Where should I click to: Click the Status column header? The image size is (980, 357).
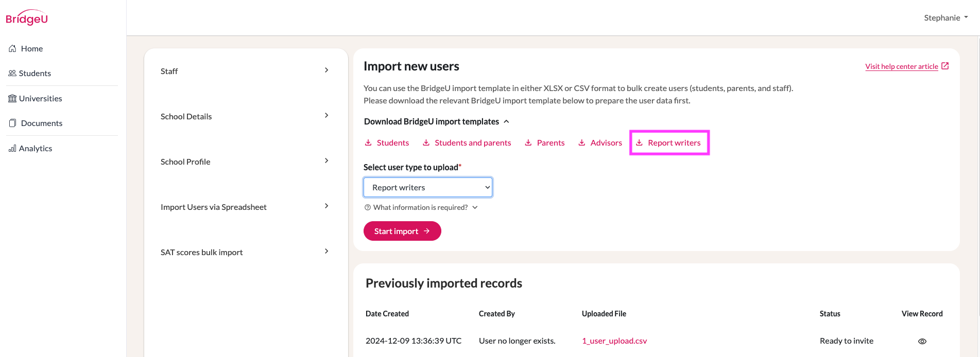point(830,314)
